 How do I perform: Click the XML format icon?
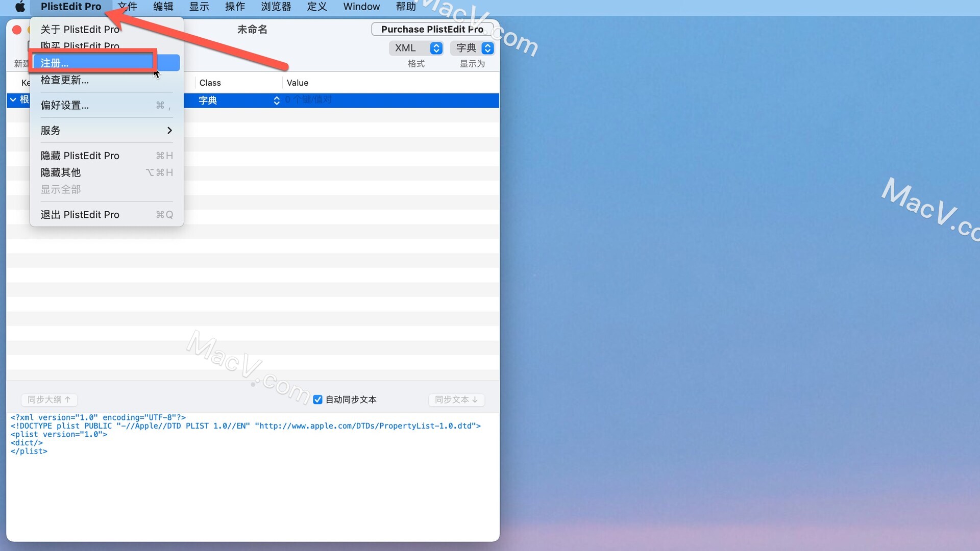click(414, 47)
